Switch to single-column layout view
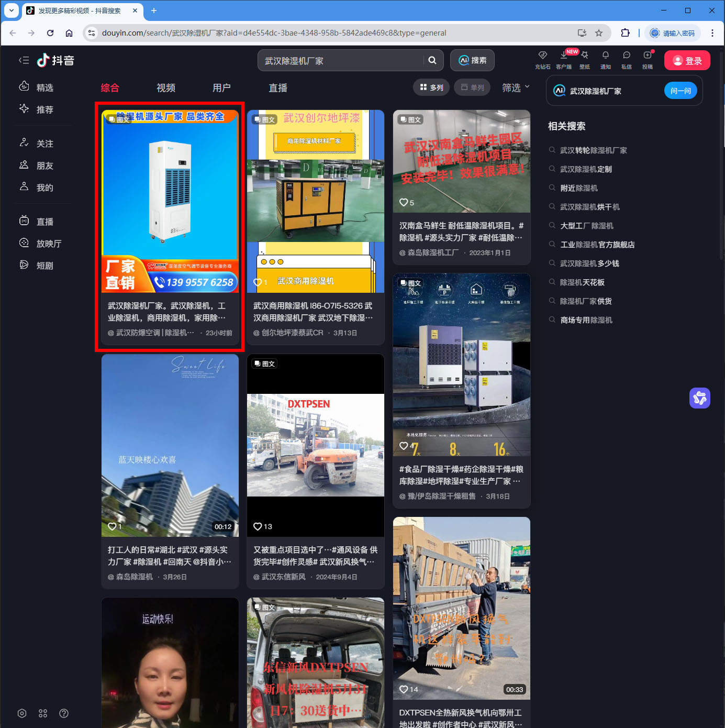The height and width of the screenshot is (728, 725). point(472,87)
